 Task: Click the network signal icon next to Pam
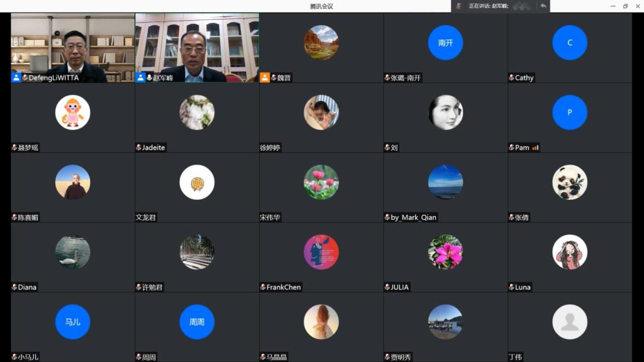[535, 148]
